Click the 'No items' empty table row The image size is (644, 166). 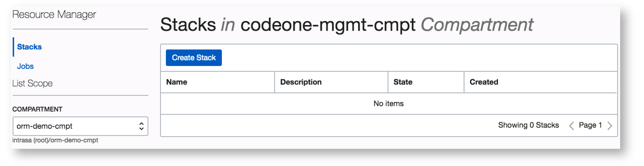click(388, 104)
